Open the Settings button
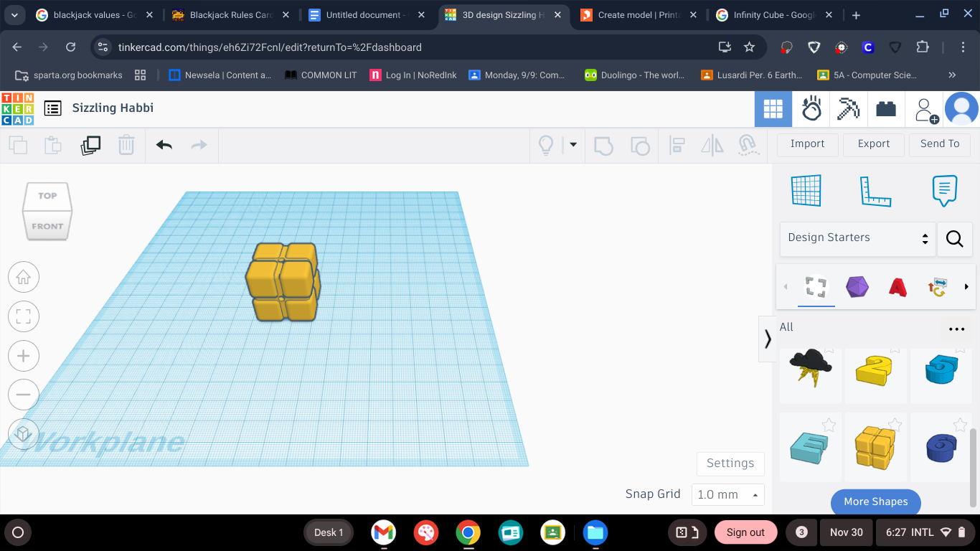Image resolution: width=980 pixels, height=551 pixels. pyautogui.click(x=730, y=463)
